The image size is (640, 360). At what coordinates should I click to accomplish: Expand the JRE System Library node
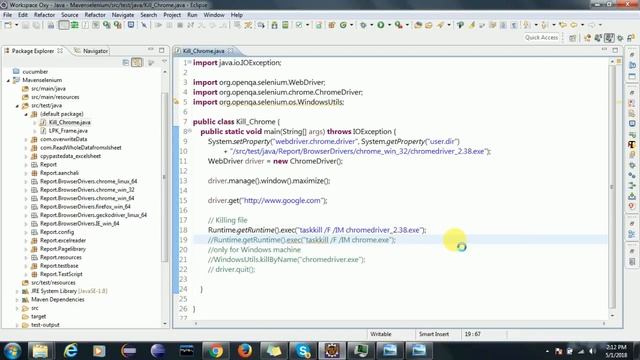tap(17, 291)
